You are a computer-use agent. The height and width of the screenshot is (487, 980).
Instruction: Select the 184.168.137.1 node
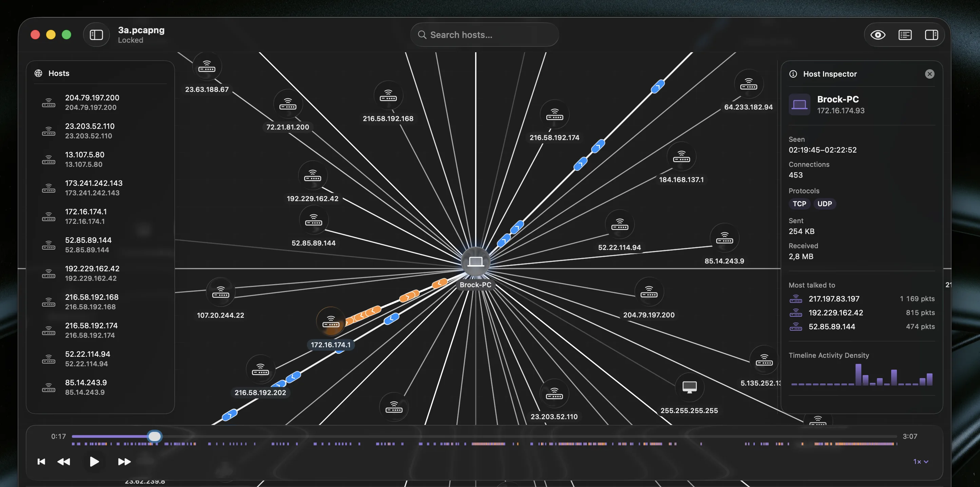[x=681, y=156]
